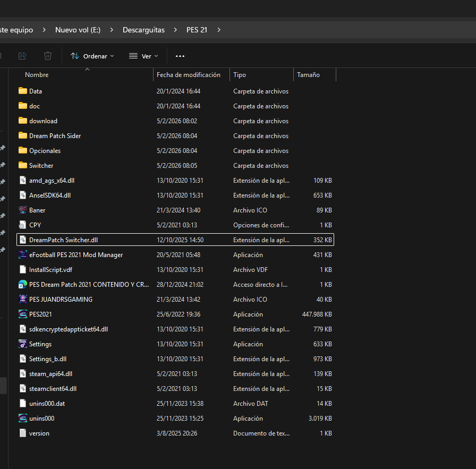
Task: Click the steamclient64.dll file icon
Action: click(x=23, y=389)
